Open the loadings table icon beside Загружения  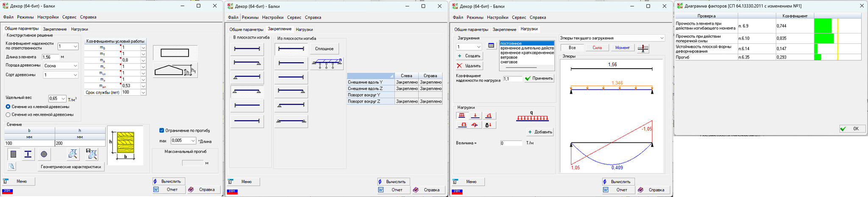click(491, 46)
